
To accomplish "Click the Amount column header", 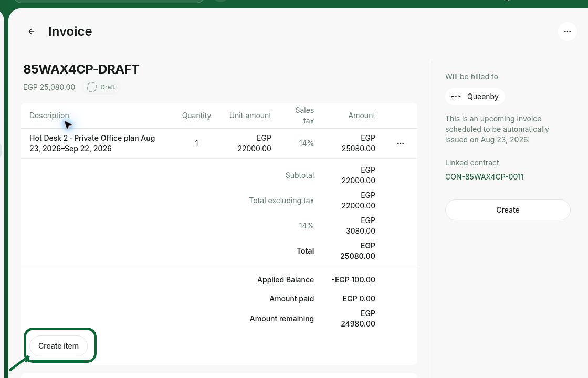I will [362, 115].
